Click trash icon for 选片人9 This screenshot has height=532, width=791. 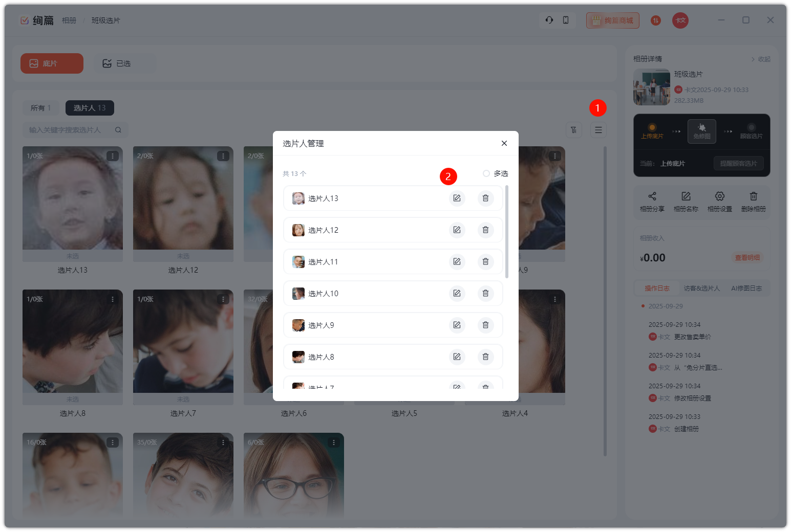coord(485,325)
